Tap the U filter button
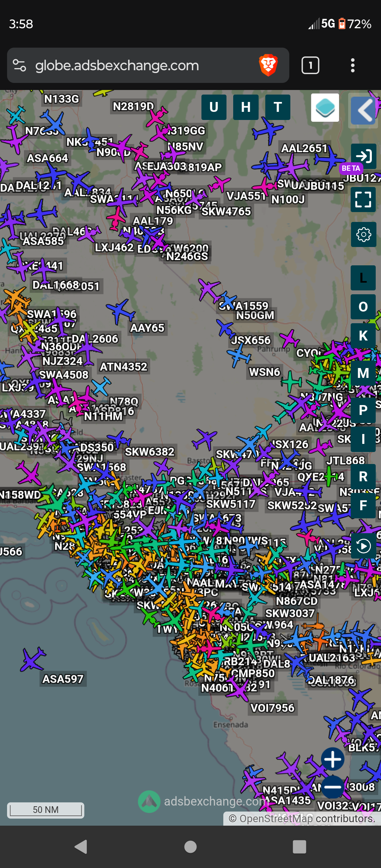381x868 pixels. [214, 107]
